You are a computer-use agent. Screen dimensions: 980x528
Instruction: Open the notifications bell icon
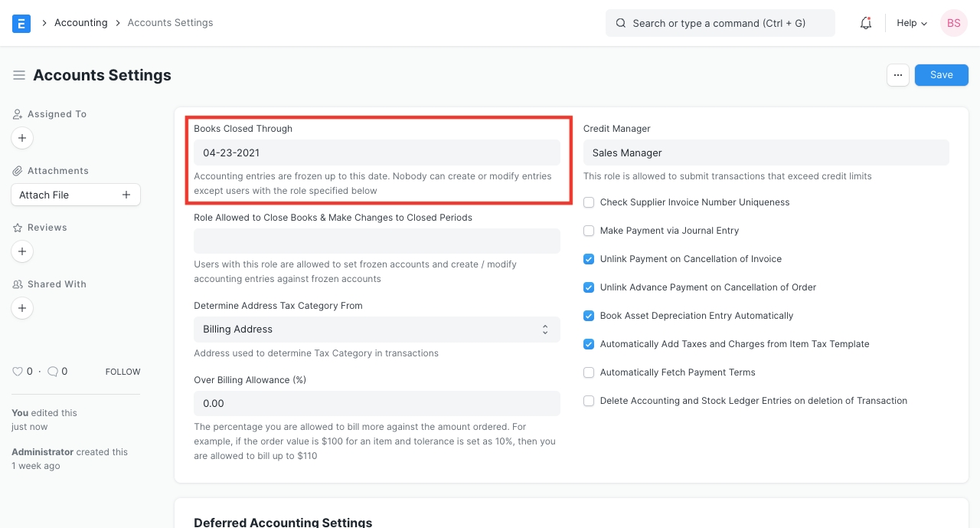tap(866, 23)
